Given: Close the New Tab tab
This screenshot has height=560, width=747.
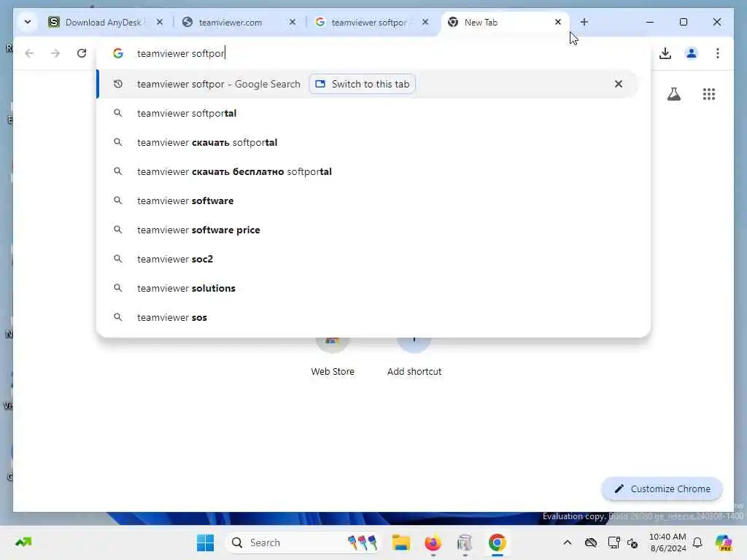Looking at the screenshot, I should tap(558, 22).
